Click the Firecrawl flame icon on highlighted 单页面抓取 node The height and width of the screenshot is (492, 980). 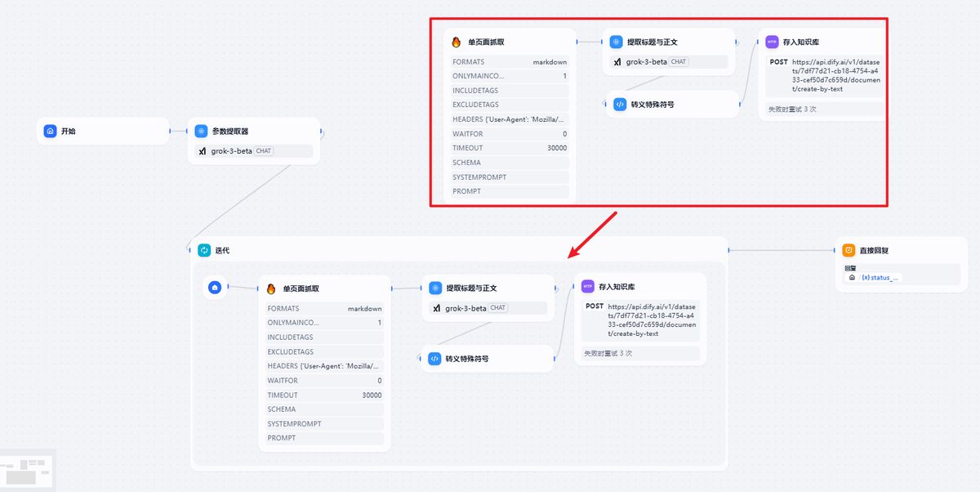pyautogui.click(x=457, y=41)
